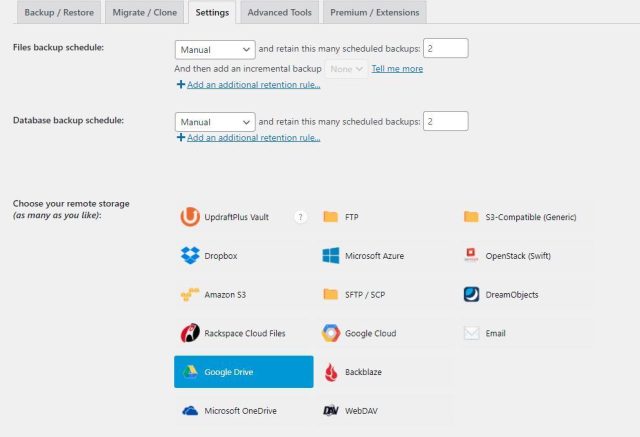Viewport: 640px width, 437px height.
Task: Choose the Dropbox storage icon
Action: pyautogui.click(x=190, y=256)
